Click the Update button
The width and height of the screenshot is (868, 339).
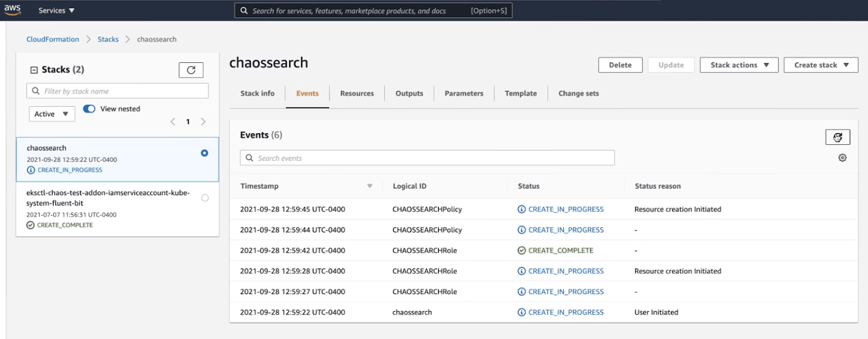pyautogui.click(x=671, y=65)
